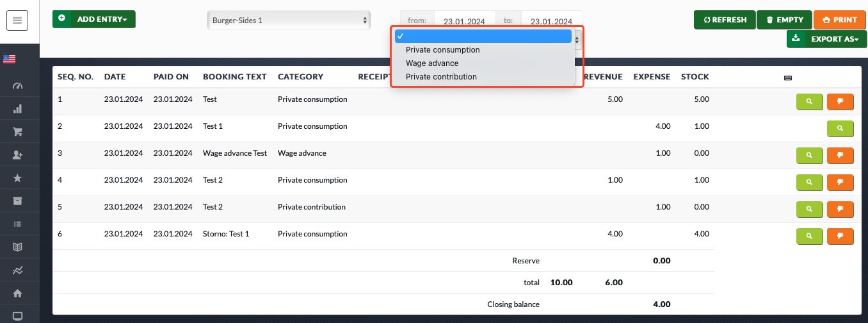Click the 'Private contribution' category cell
This screenshot has height=323, width=868.
pos(312,208)
